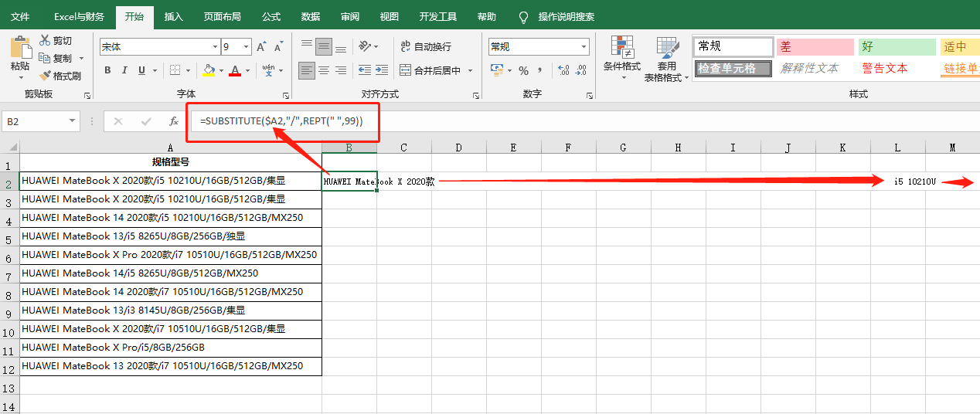The image size is (980, 414).
Task: Toggle italic formatting
Action: [x=124, y=70]
